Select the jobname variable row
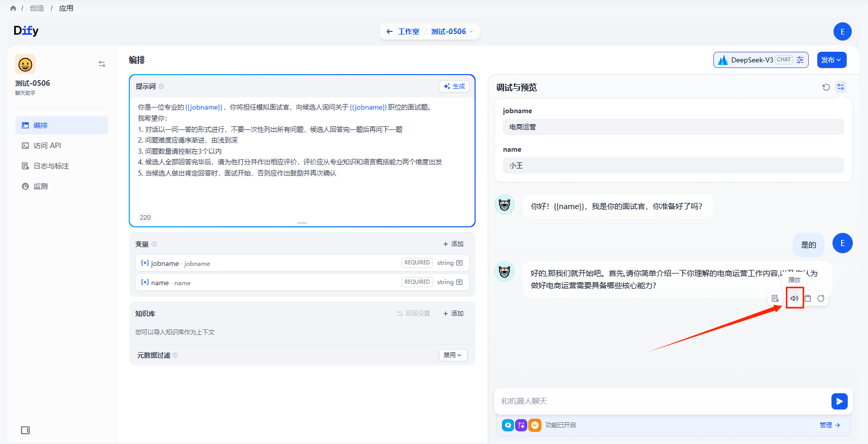Screen dimensions: 868x444 pyautogui.click(x=302, y=263)
